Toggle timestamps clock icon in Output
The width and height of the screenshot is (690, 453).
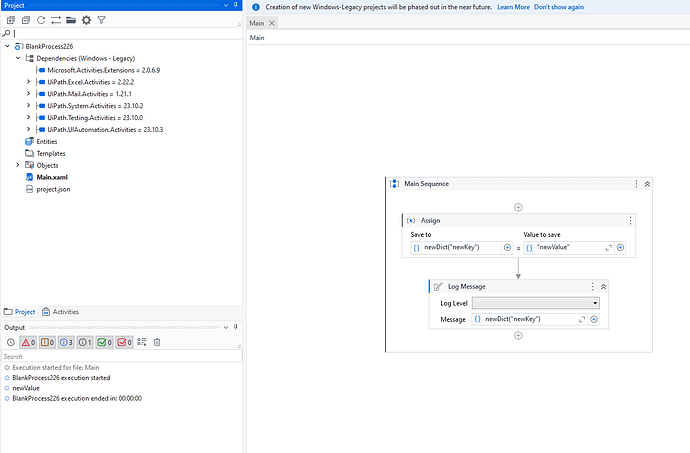pyautogui.click(x=11, y=342)
